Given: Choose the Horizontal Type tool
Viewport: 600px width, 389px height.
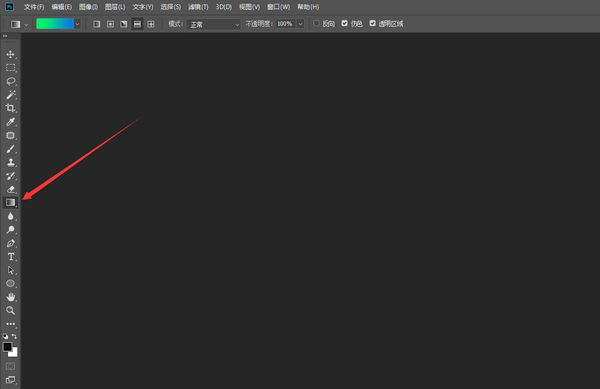Looking at the screenshot, I should pyautogui.click(x=10, y=257).
